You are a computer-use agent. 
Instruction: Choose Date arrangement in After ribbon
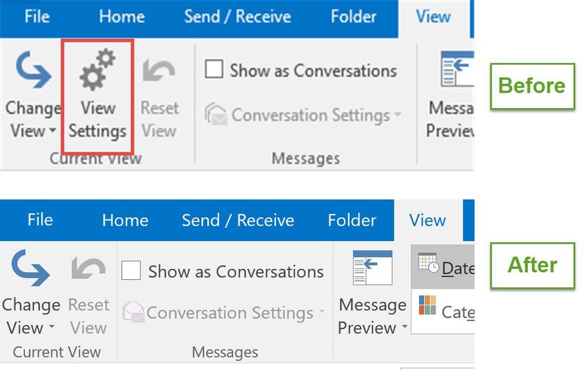443,267
